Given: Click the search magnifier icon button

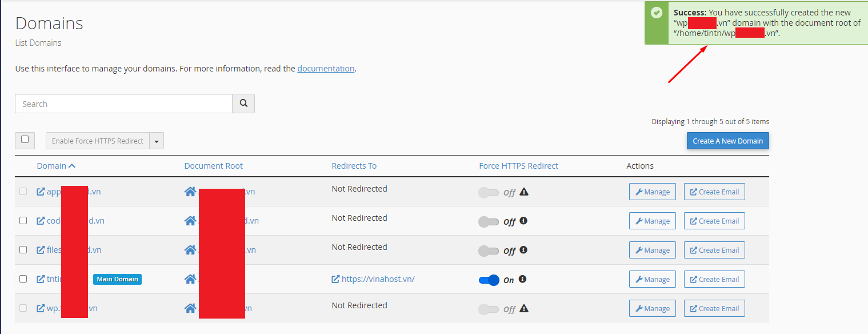Looking at the screenshot, I should [x=243, y=104].
